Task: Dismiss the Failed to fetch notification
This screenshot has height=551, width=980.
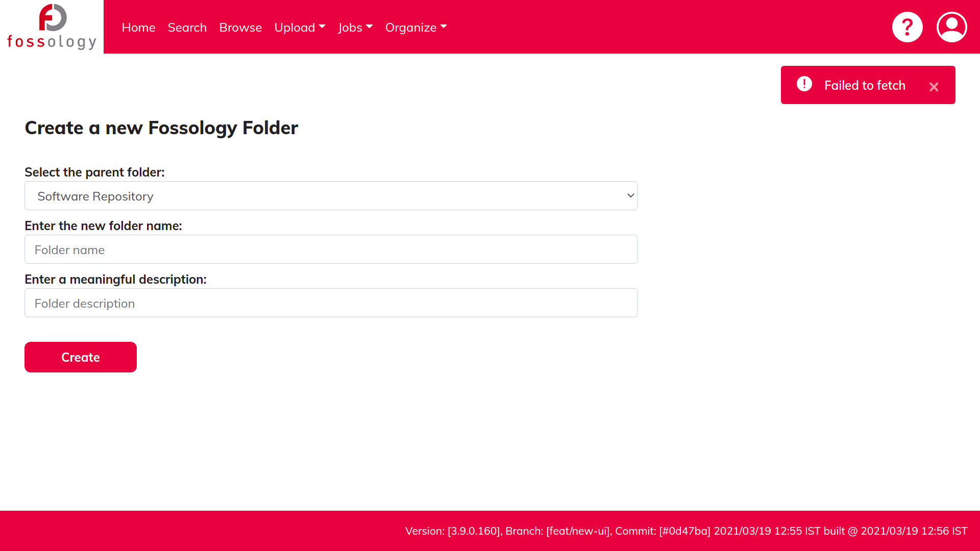Action: point(934,87)
